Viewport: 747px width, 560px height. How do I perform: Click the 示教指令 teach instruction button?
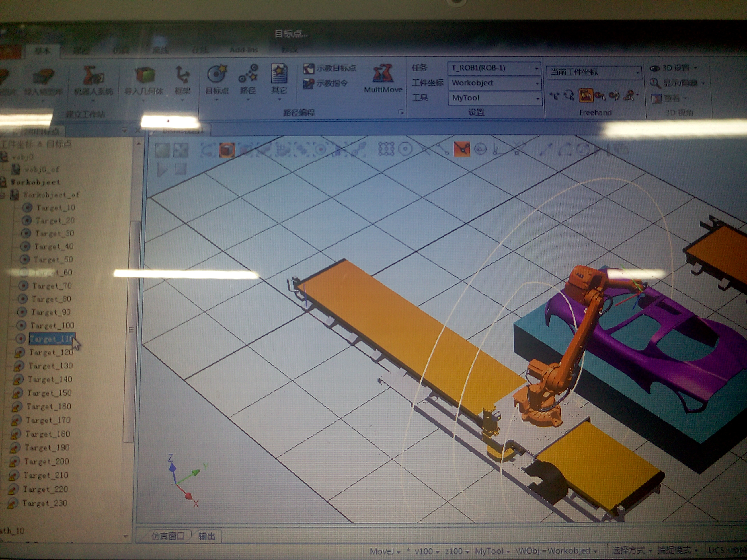click(x=326, y=83)
